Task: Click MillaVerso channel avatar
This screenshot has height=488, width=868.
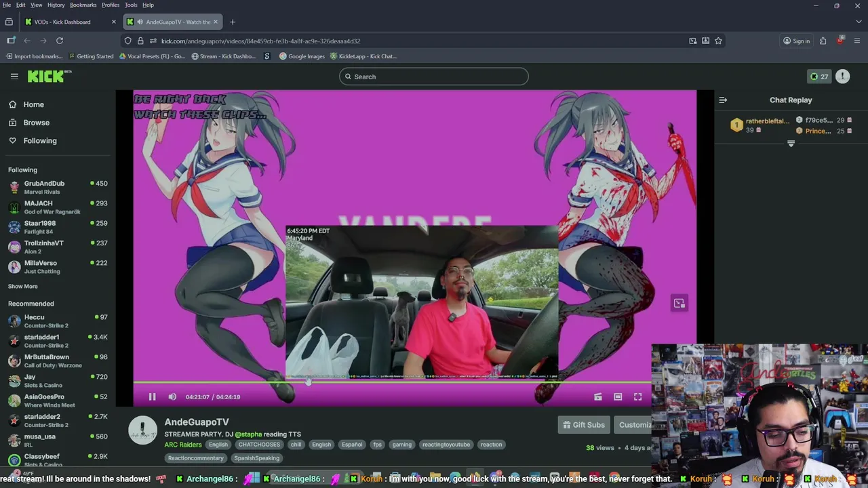Action: point(14,266)
